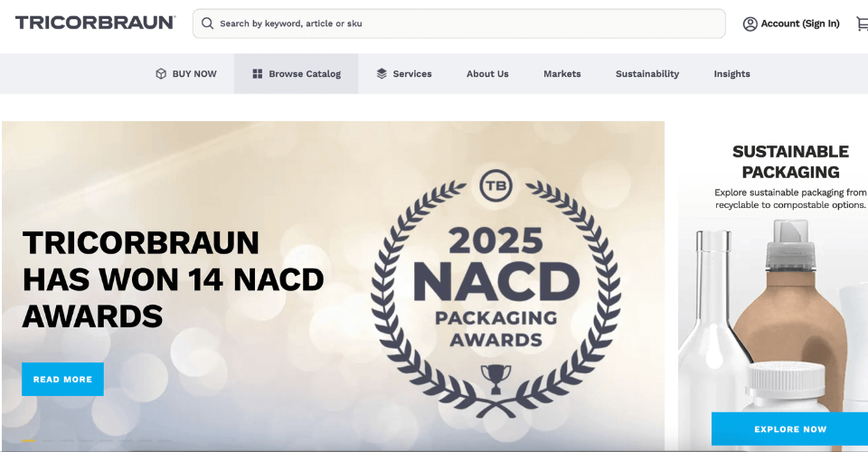Click the active yellow carousel slide indicator
This screenshot has height=452, width=868.
click(28, 440)
